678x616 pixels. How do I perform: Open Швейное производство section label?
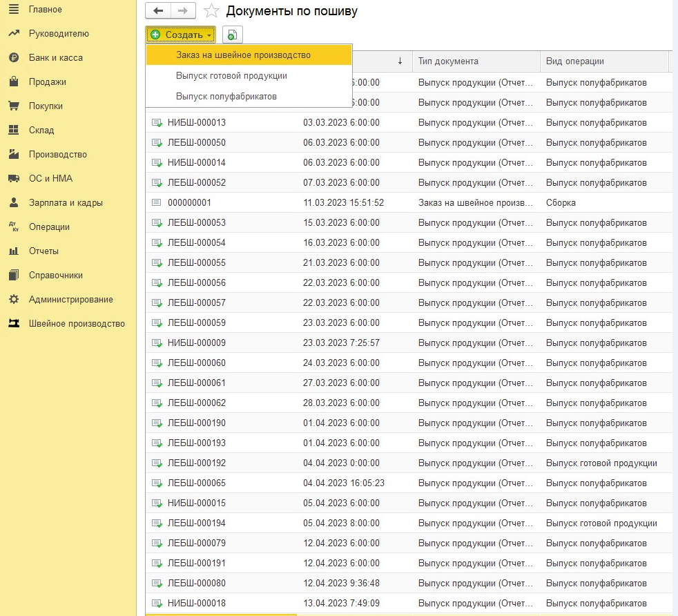(77, 324)
